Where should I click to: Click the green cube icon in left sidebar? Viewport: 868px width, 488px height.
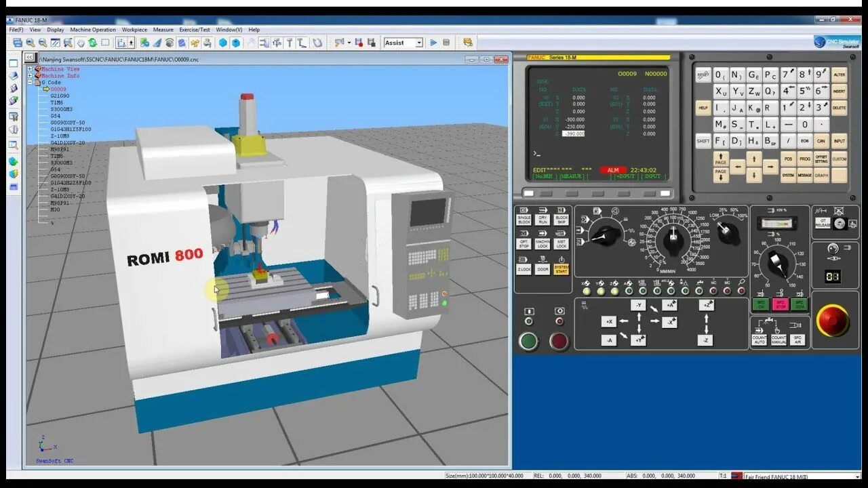click(x=13, y=161)
